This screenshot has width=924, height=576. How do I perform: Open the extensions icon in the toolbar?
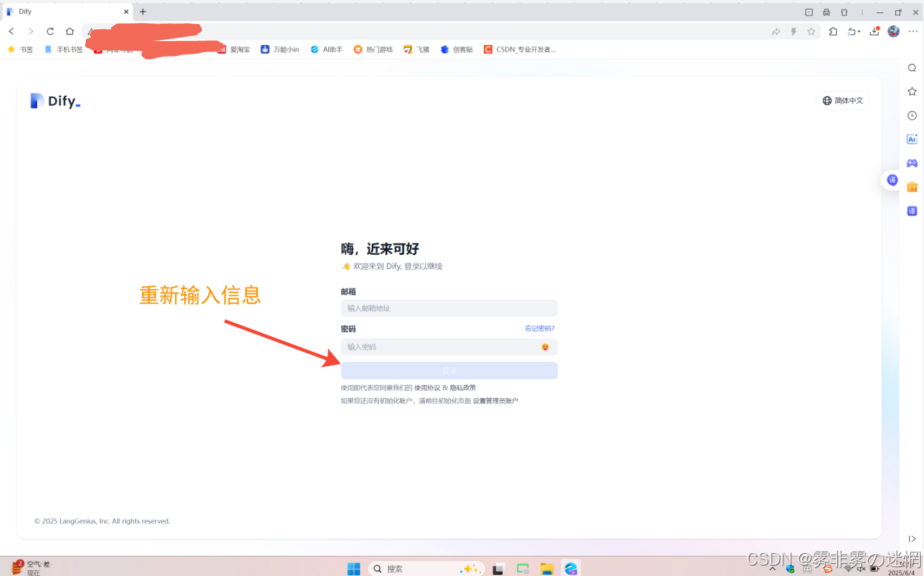click(833, 31)
